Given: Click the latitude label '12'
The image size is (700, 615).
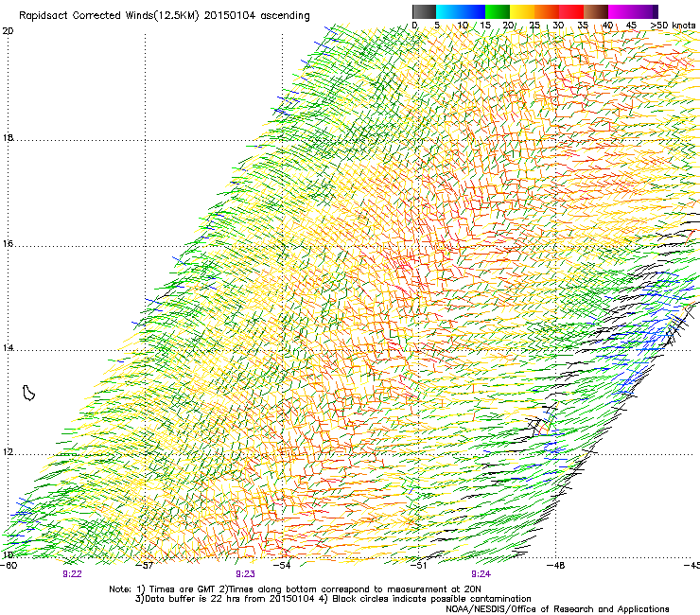Looking at the screenshot, I should (8, 452).
